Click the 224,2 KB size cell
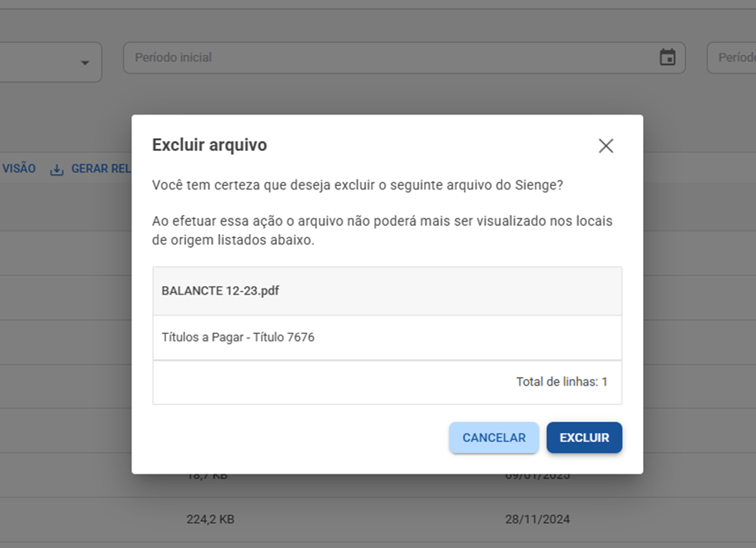 click(x=210, y=519)
